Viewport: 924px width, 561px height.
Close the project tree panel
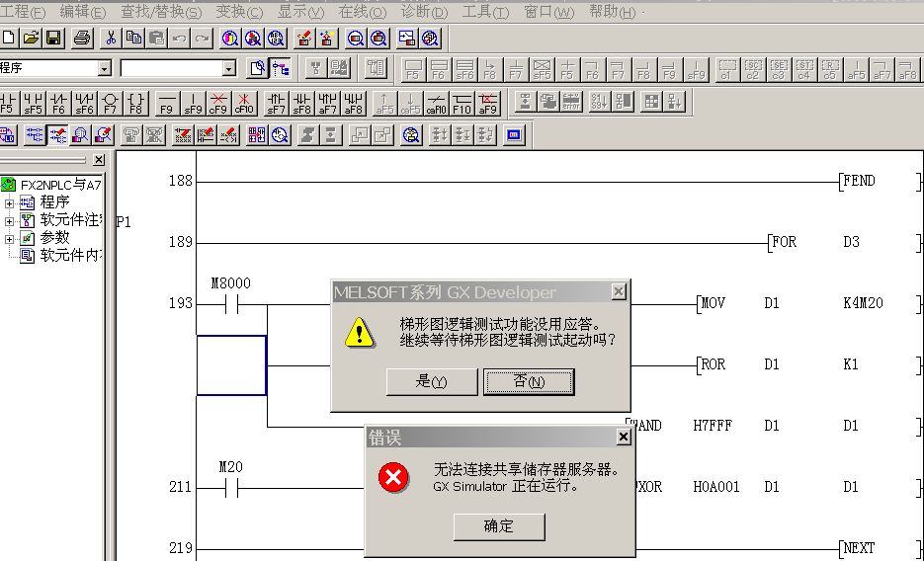tap(99, 160)
